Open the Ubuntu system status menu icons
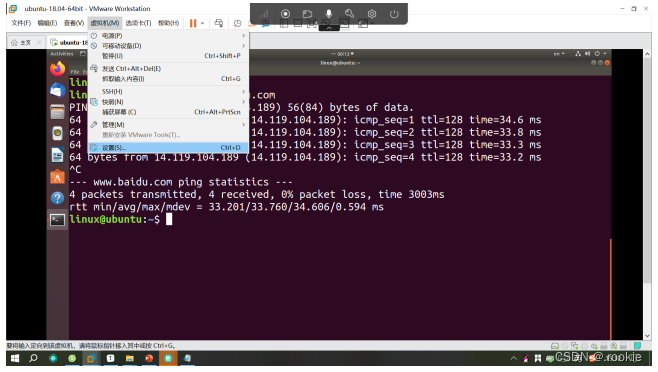 click(x=591, y=54)
